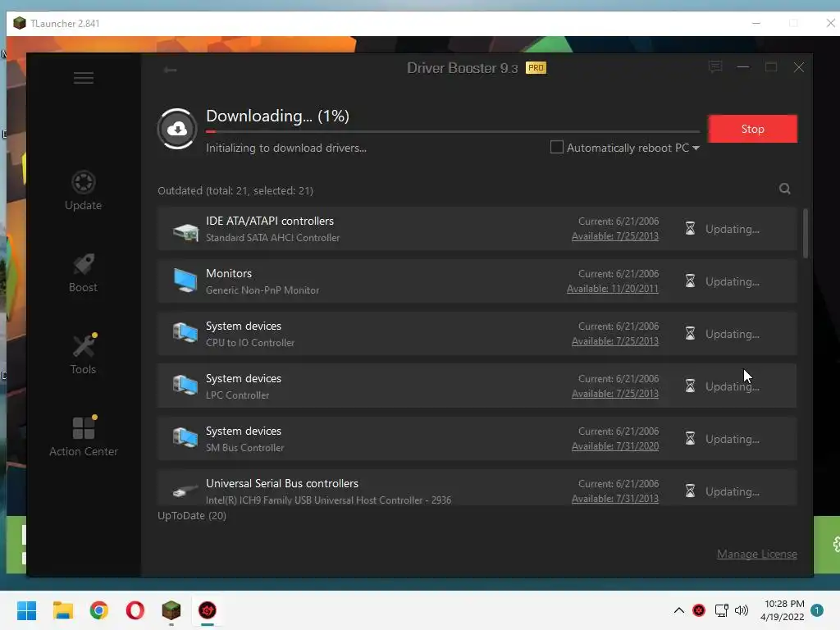This screenshot has width=840, height=630.
Task: Go back using the arrow icon
Action: (171, 70)
